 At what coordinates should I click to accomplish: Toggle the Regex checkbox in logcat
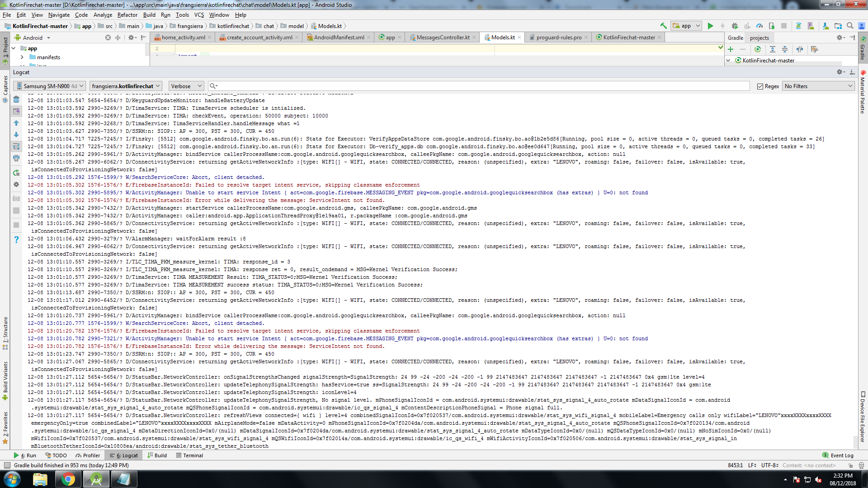click(760, 86)
